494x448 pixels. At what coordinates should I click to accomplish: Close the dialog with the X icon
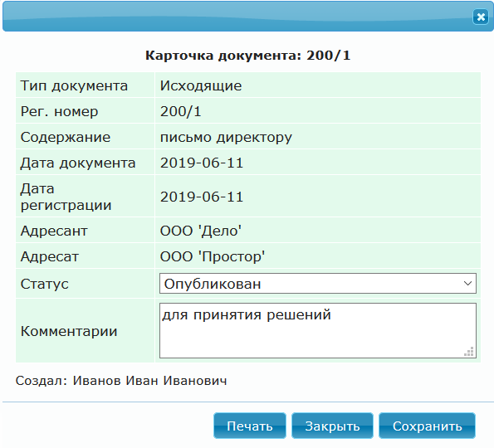tap(481, 17)
